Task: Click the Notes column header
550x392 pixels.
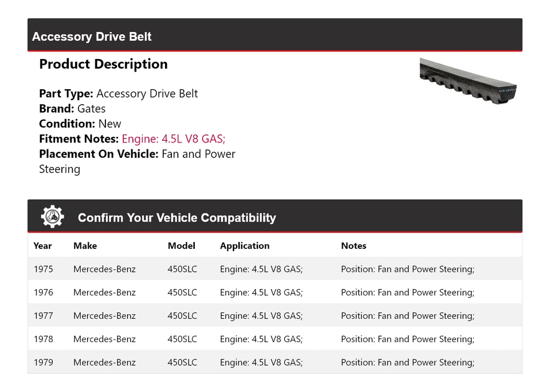Action: (x=353, y=246)
